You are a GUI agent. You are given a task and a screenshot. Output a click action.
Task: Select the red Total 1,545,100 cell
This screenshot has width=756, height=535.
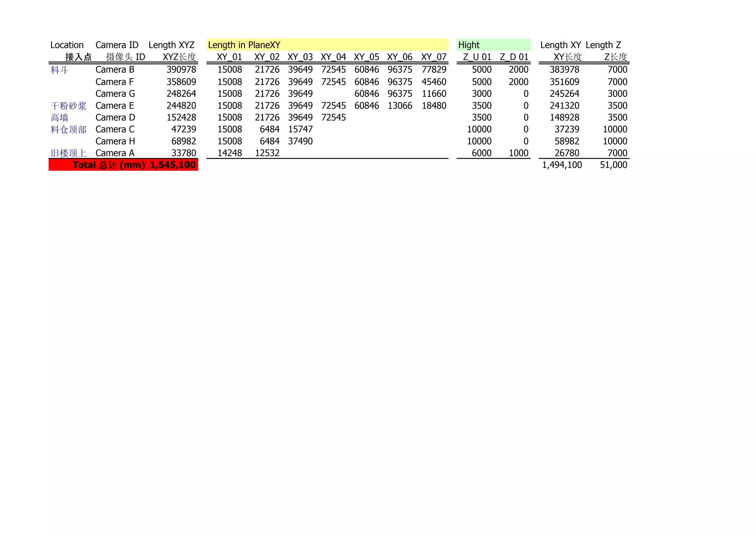pos(172,165)
